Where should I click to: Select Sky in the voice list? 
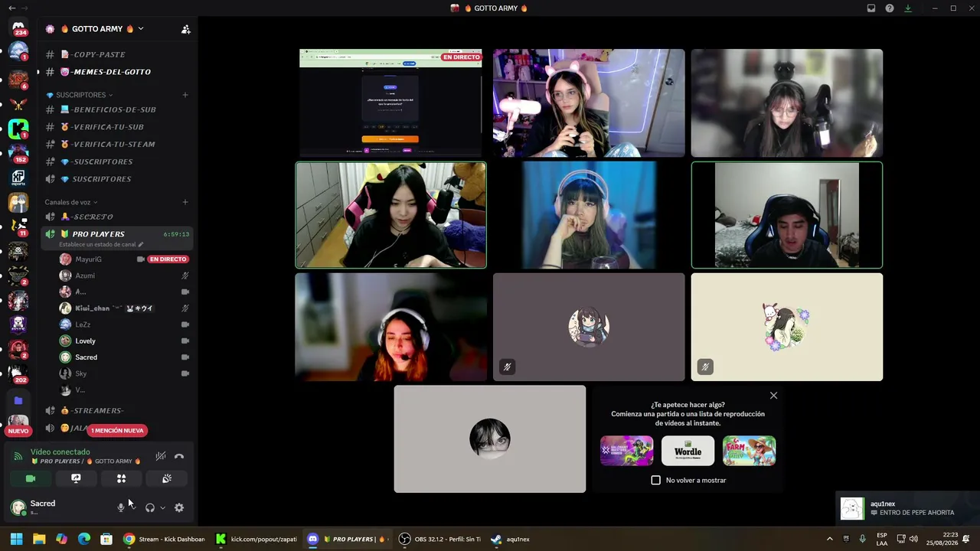[124, 373]
